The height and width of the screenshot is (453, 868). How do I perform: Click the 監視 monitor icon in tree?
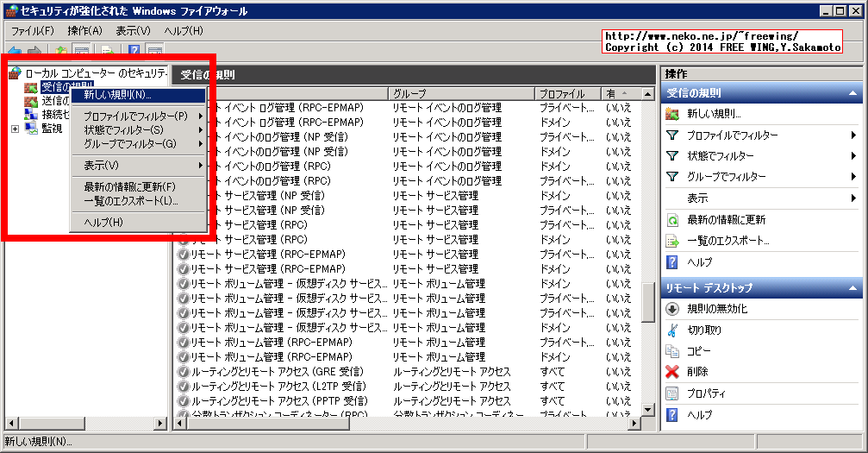pyautogui.click(x=31, y=128)
